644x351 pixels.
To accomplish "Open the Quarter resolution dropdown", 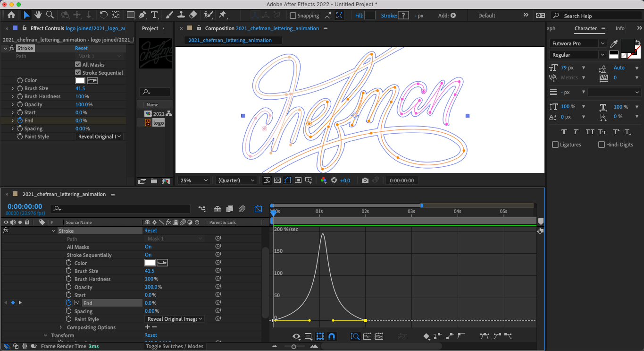I will (x=236, y=180).
